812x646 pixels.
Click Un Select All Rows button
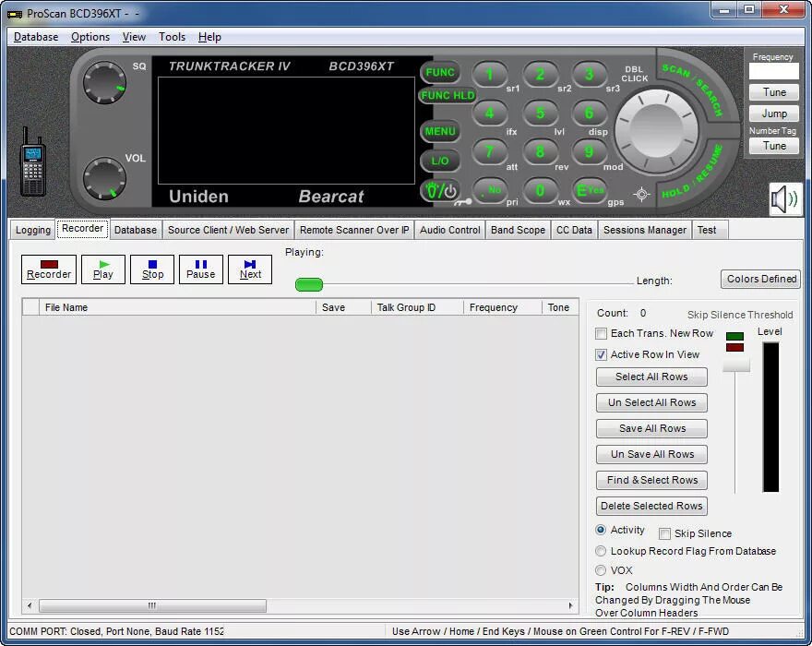click(651, 403)
